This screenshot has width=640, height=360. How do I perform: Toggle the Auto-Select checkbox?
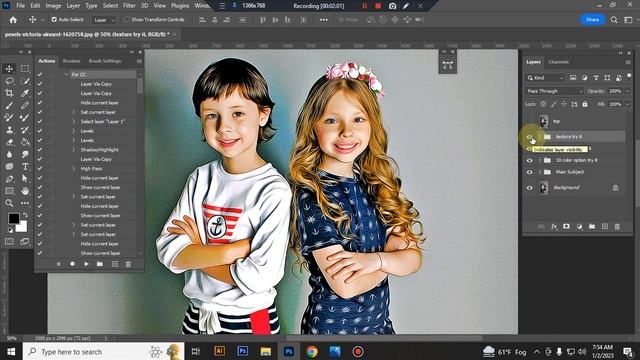[54, 20]
